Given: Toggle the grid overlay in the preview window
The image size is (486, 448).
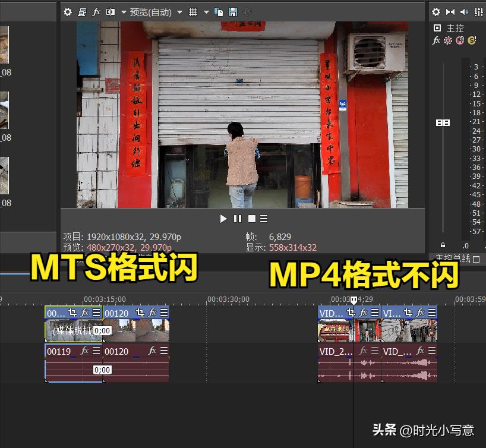Looking at the screenshot, I should coord(192,12).
